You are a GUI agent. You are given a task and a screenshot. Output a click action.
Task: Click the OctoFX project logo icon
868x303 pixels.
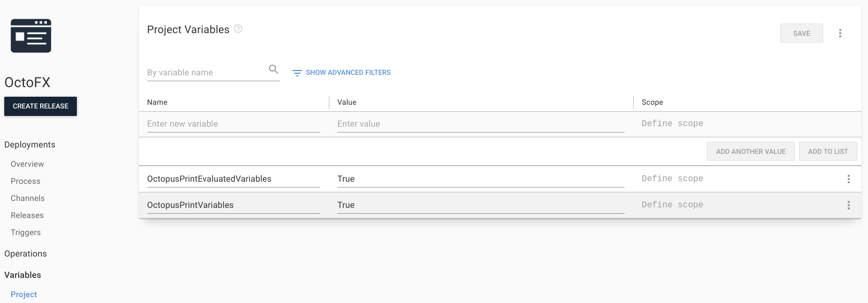coord(31,36)
